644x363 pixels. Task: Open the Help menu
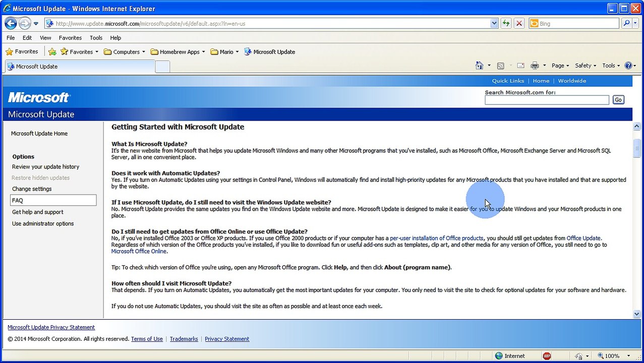point(115,38)
